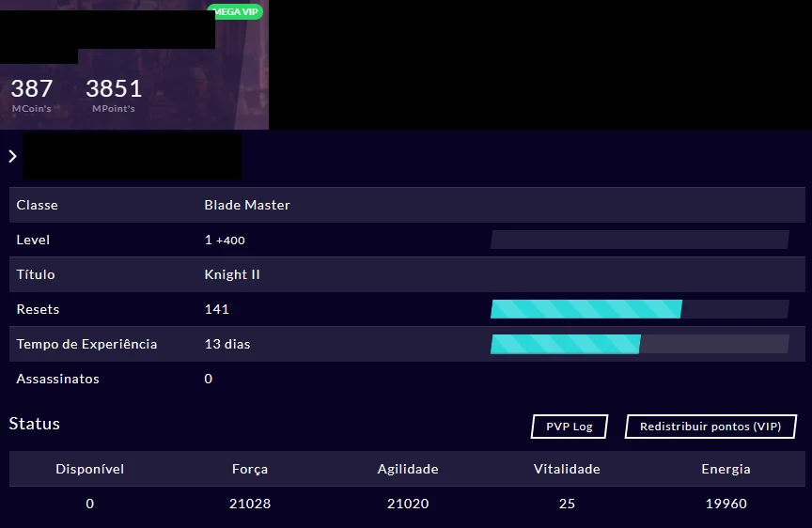Click the Level row label
Screen dimensions: 812x528
click(33, 241)
